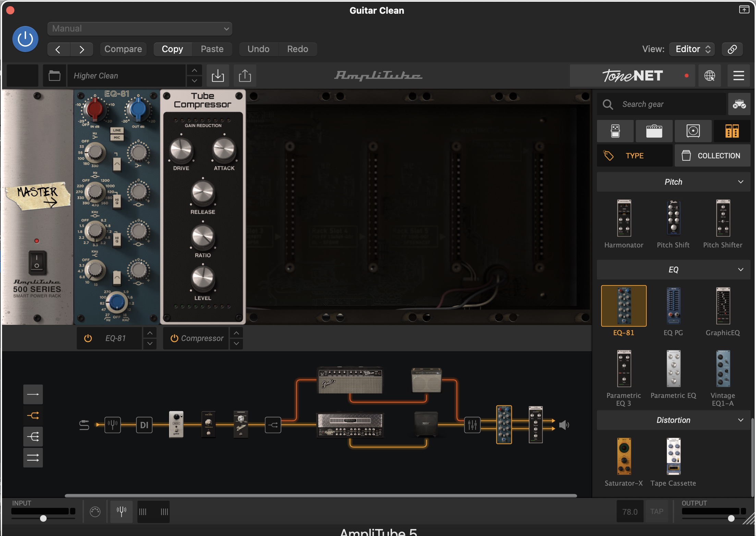Click EQ-81 slot up chevron
The height and width of the screenshot is (536, 756).
[150, 333]
